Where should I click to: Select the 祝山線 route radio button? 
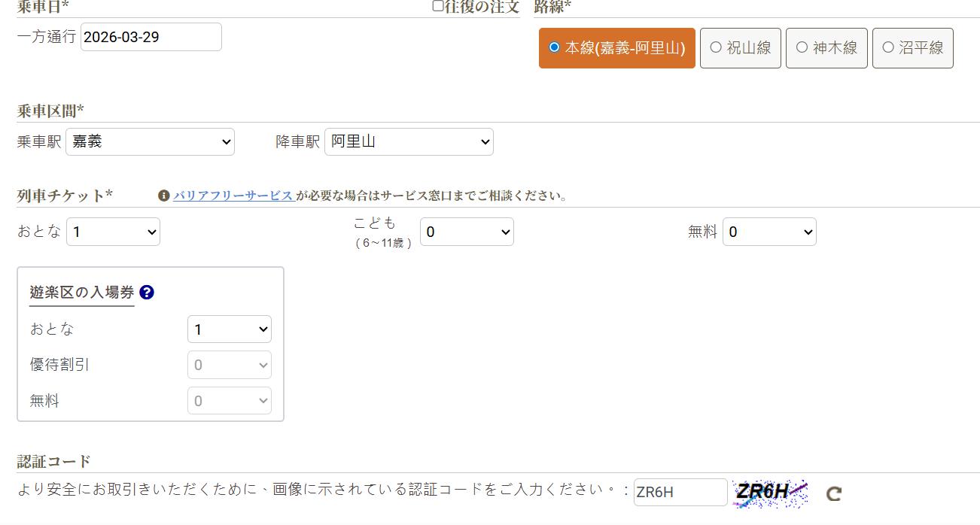pos(740,48)
